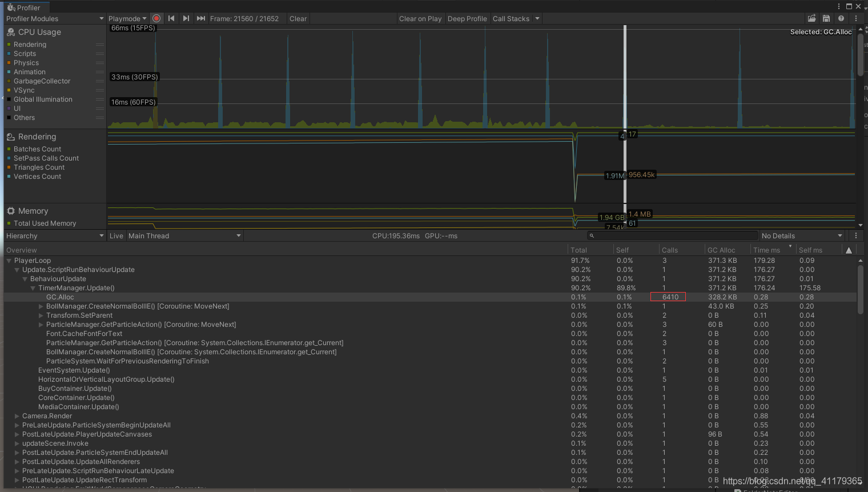The image size is (868, 492).
Task: Toggle the UI category visibility
Action: 9,109
